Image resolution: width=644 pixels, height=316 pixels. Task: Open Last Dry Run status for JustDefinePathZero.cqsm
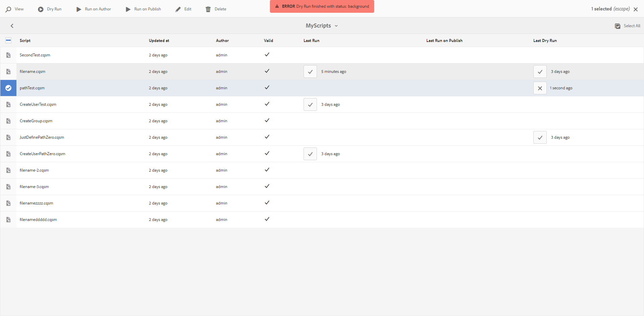coord(540,137)
